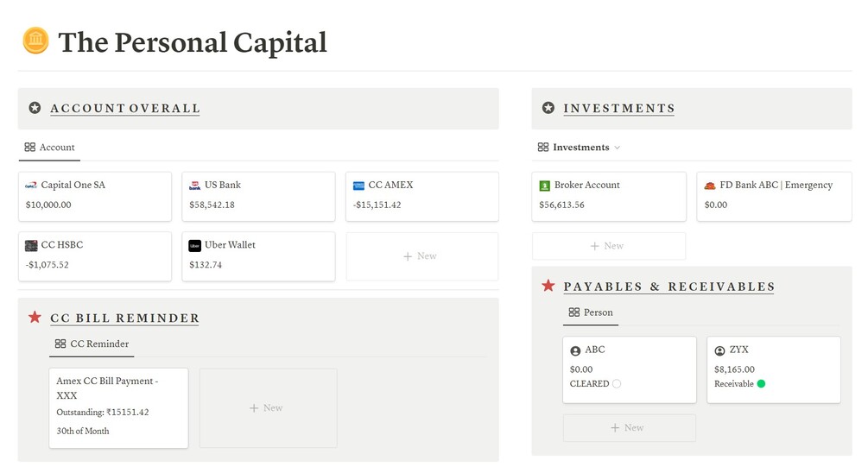868x473 pixels.
Task: Click the Capital One SA card icon
Action: 31,185
